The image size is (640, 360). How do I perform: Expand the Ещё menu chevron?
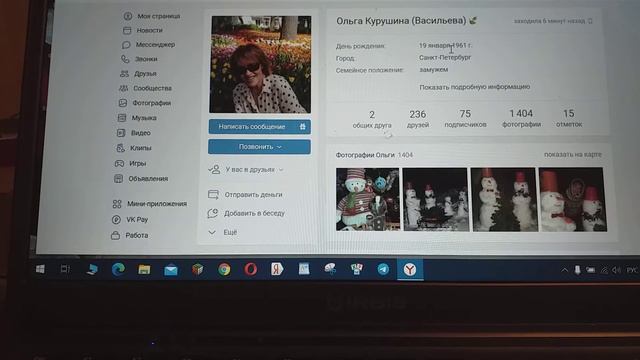pyautogui.click(x=212, y=232)
